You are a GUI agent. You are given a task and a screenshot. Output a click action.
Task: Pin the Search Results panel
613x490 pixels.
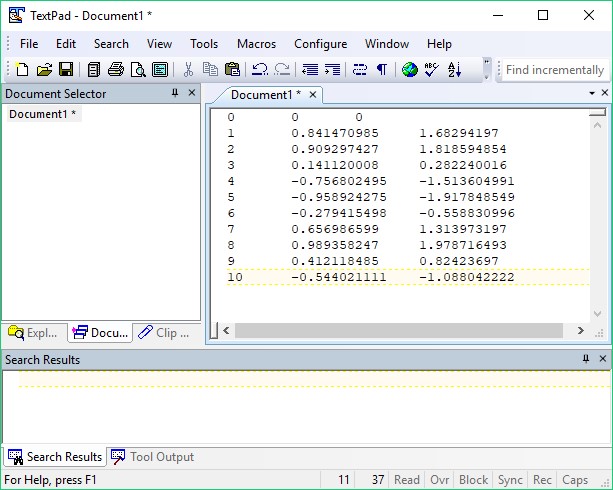(586, 359)
